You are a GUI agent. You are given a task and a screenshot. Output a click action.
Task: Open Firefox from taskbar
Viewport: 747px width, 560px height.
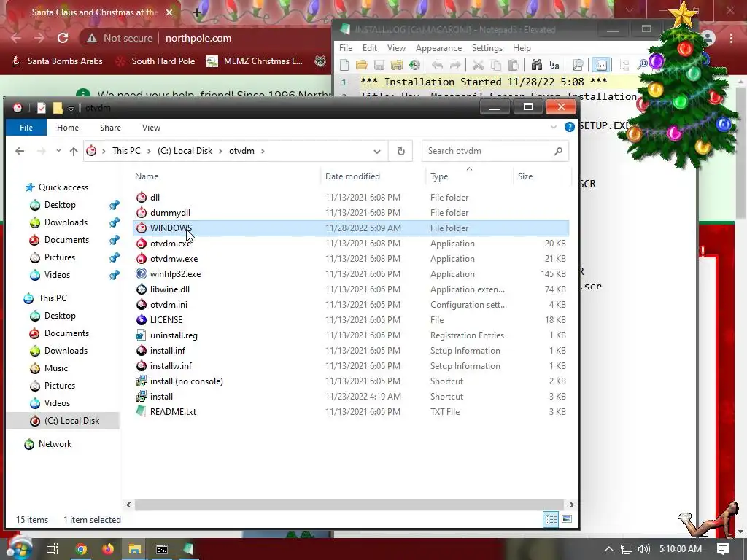click(108, 549)
